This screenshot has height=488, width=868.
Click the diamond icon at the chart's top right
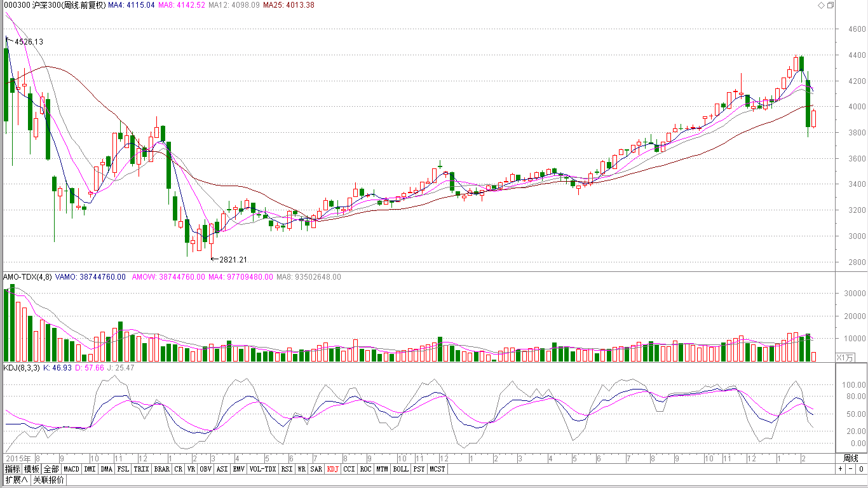820,5
